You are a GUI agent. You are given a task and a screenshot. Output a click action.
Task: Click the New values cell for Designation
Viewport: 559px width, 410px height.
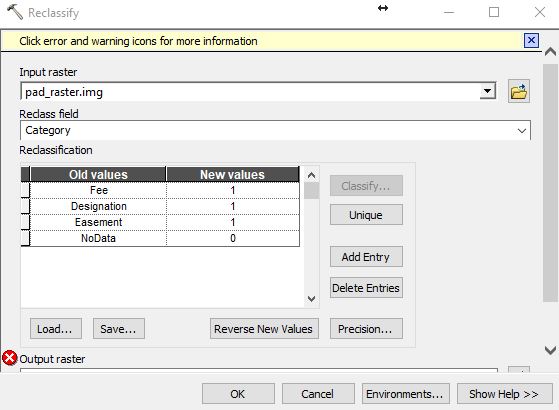point(233,206)
